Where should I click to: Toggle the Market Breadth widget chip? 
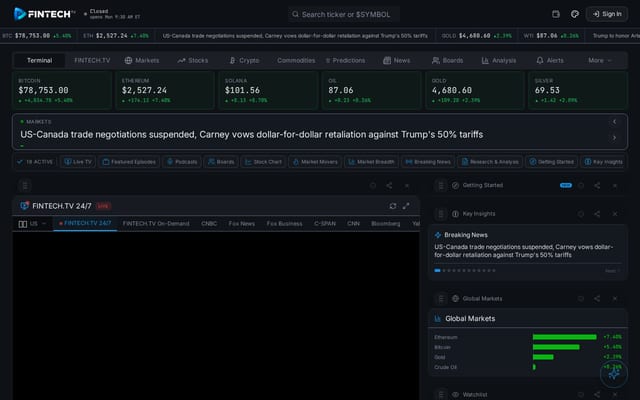pyautogui.click(x=371, y=162)
